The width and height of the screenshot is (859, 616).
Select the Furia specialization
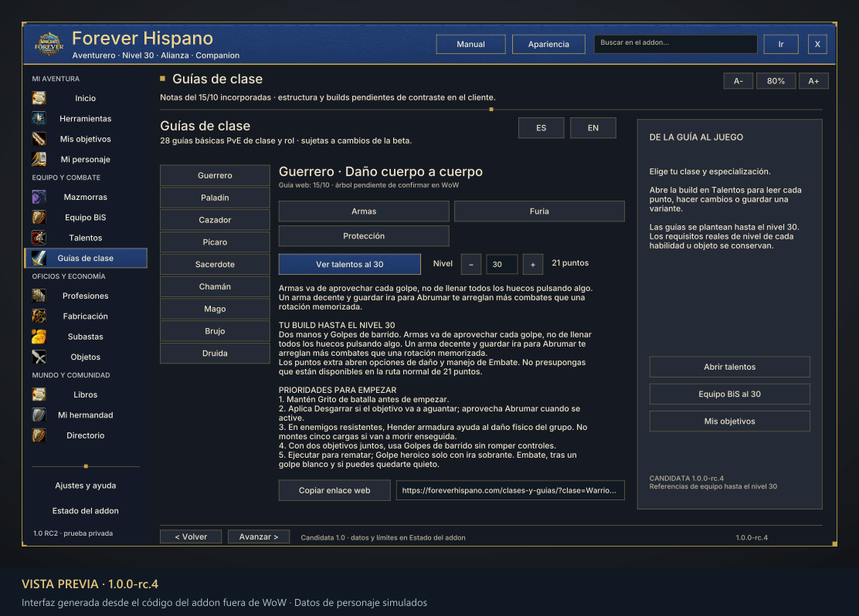539,212
